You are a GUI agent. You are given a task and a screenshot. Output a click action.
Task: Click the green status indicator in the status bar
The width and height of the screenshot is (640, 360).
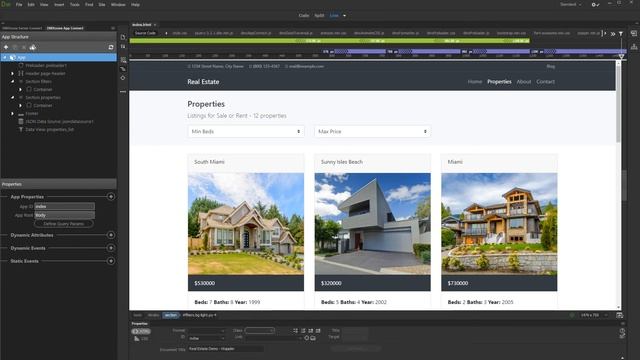pos(572,315)
